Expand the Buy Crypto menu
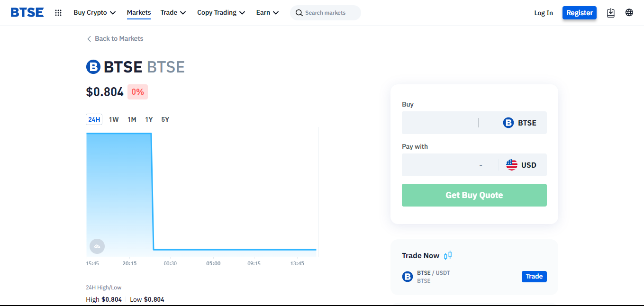Viewport: 644px width, 306px height. click(95, 13)
